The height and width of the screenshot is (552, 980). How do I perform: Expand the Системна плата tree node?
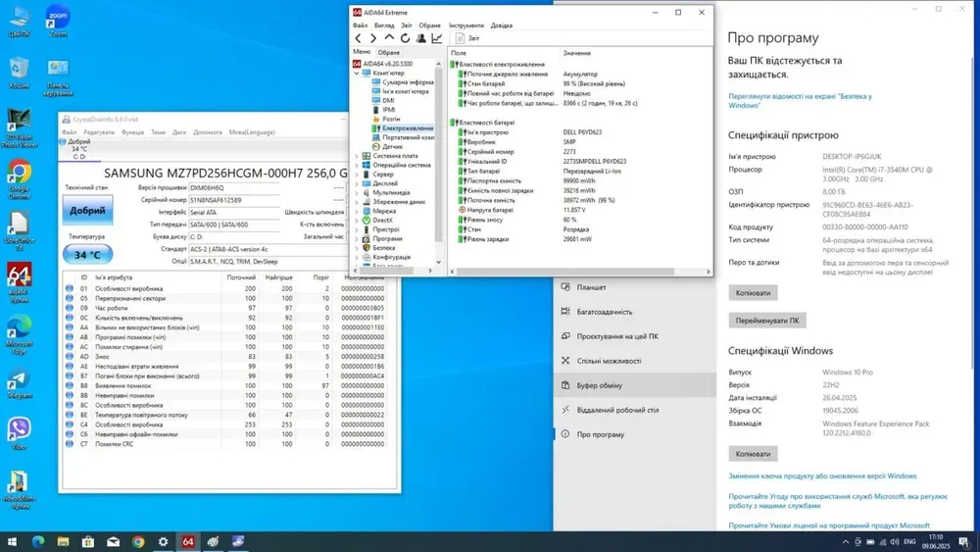tap(356, 156)
